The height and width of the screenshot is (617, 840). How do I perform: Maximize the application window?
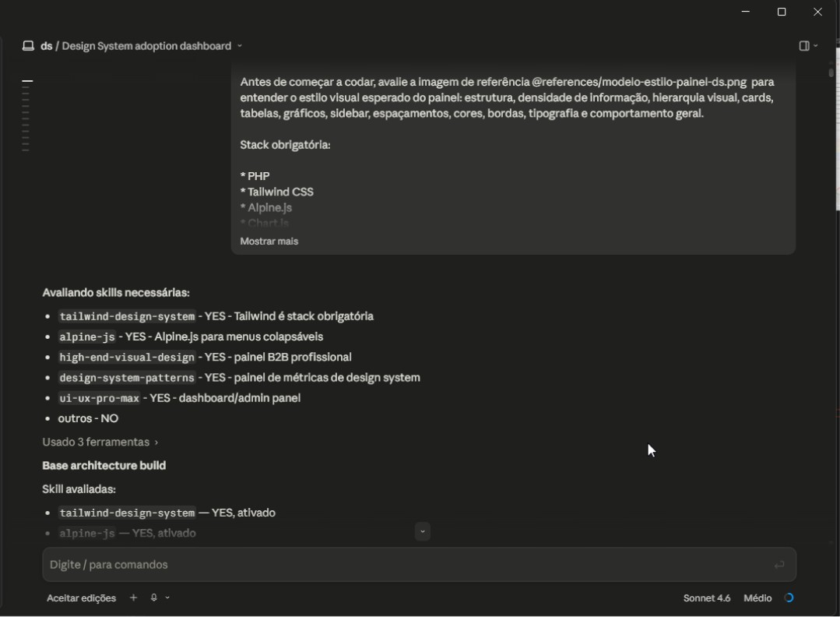coord(782,12)
